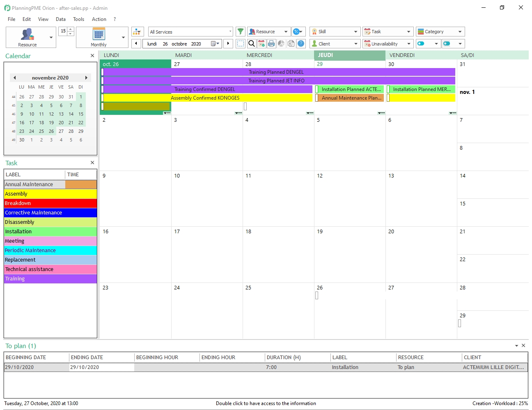Image resolution: width=532 pixels, height=410 pixels.
Task: Open the Action menu
Action: pos(99,19)
